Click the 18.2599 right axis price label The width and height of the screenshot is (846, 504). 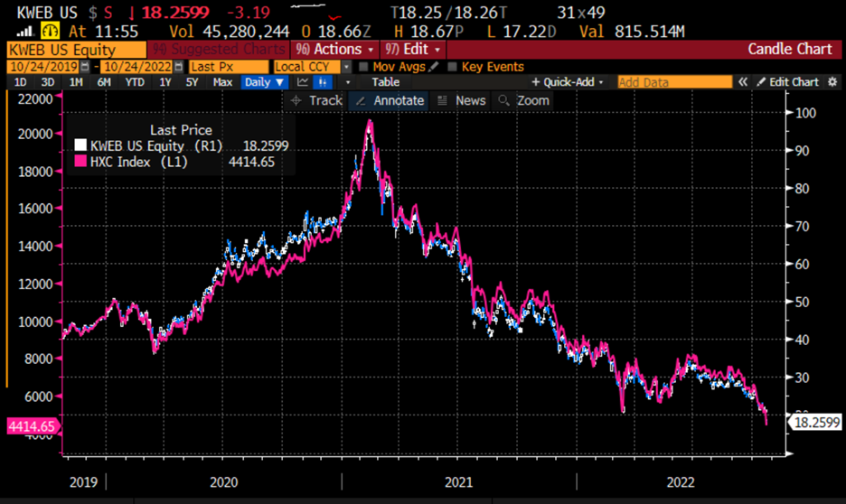point(816,422)
